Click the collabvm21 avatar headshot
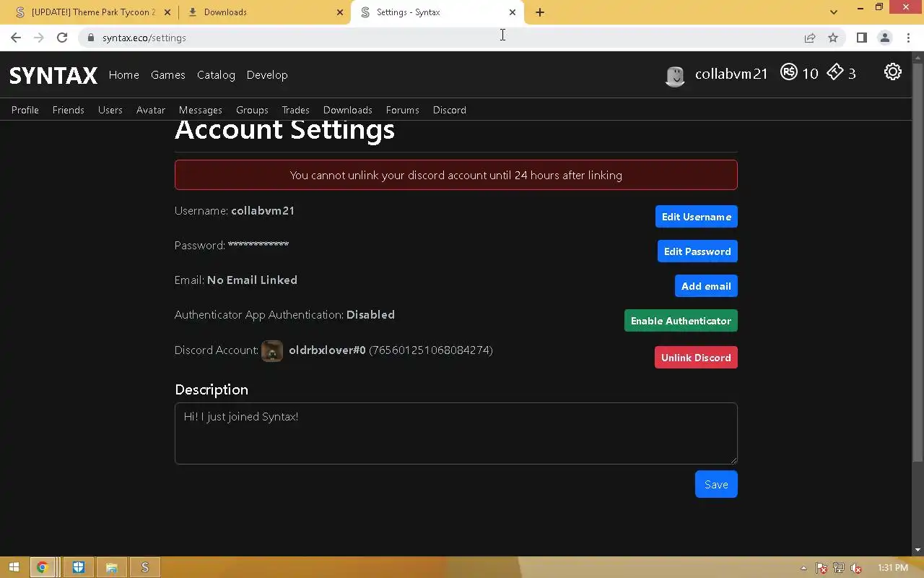Screen dimensions: 924x578 675,76
